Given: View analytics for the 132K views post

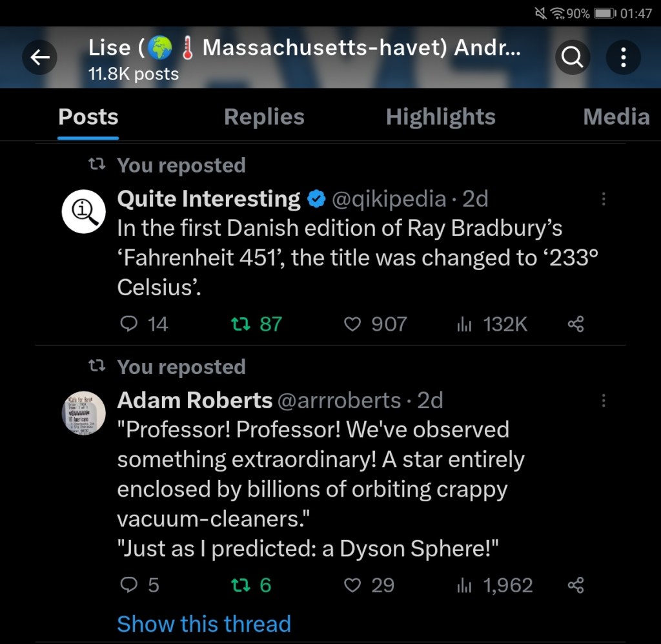Looking at the screenshot, I should pyautogui.click(x=463, y=324).
